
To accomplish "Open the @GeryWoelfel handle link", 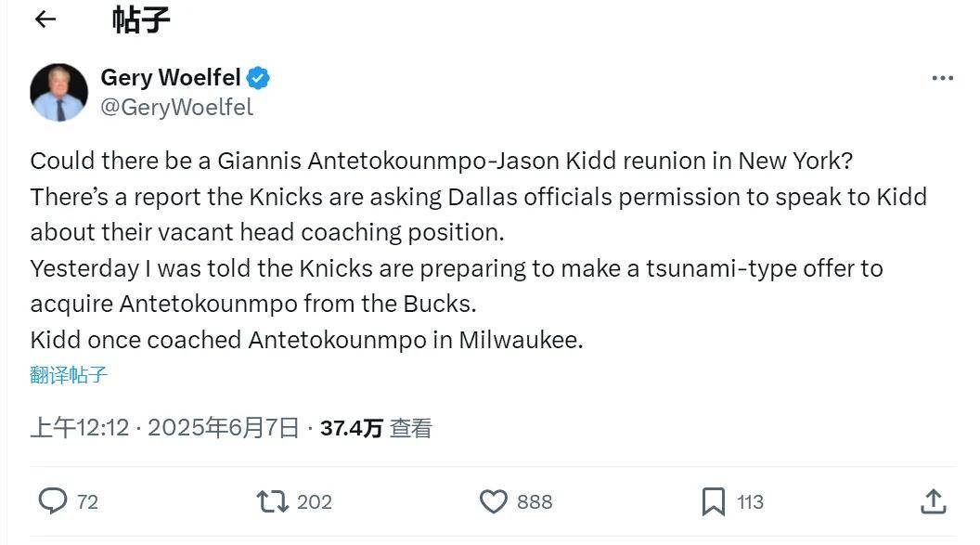I will click(x=176, y=107).
